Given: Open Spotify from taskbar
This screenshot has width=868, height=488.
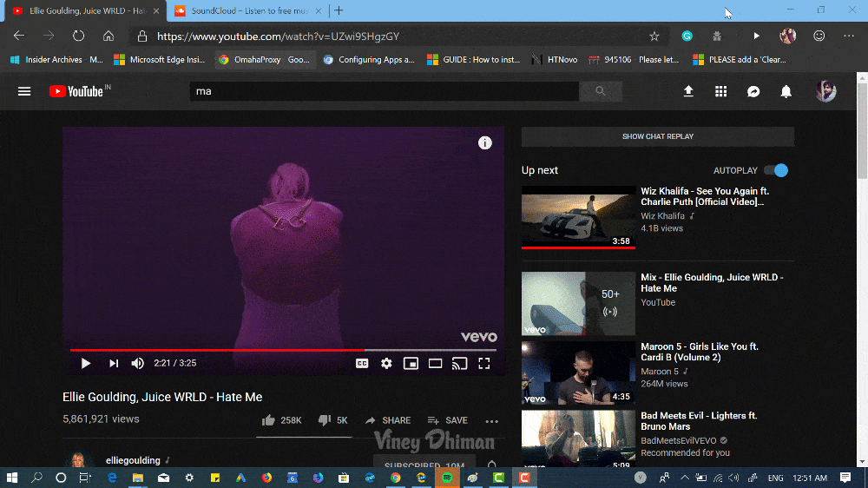Looking at the screenshot, I should (x=447, y=478).
